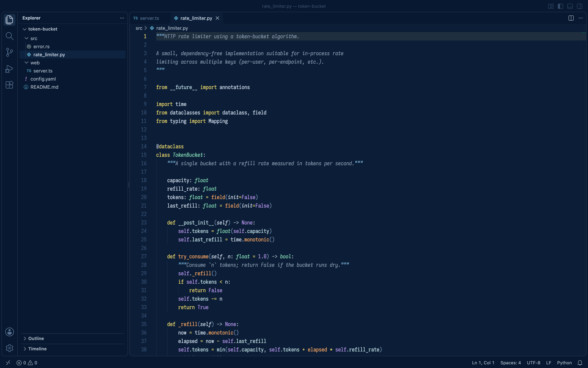Toggle the secondary side bar
This screenshot has width=588, height=368.
coord(580,6)
